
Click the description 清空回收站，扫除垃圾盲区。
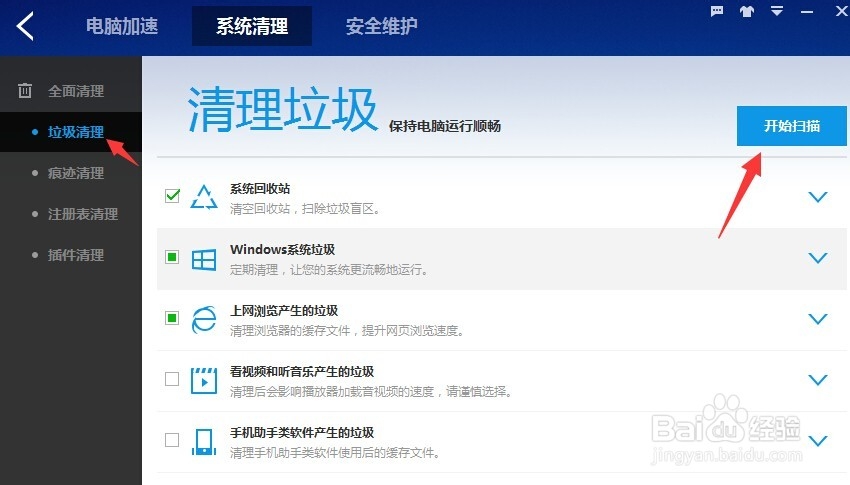click(305, 209)
